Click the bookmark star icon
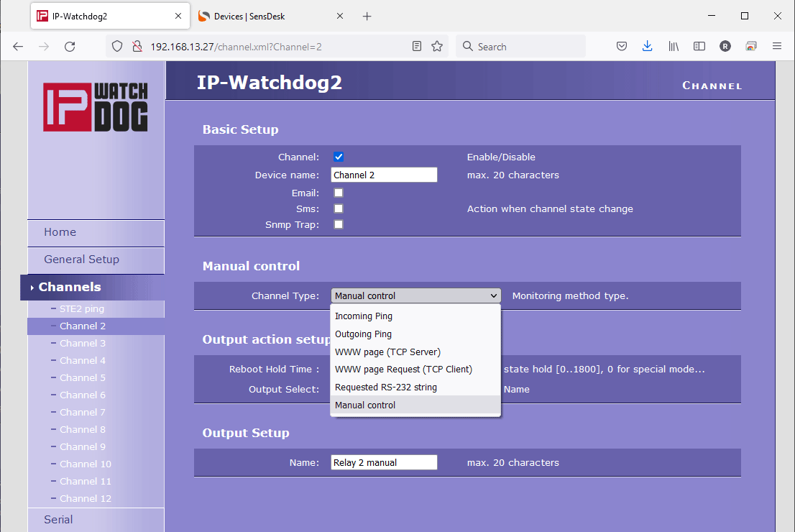This screenshot has height=532, width=795. click(x=436, y=47)
